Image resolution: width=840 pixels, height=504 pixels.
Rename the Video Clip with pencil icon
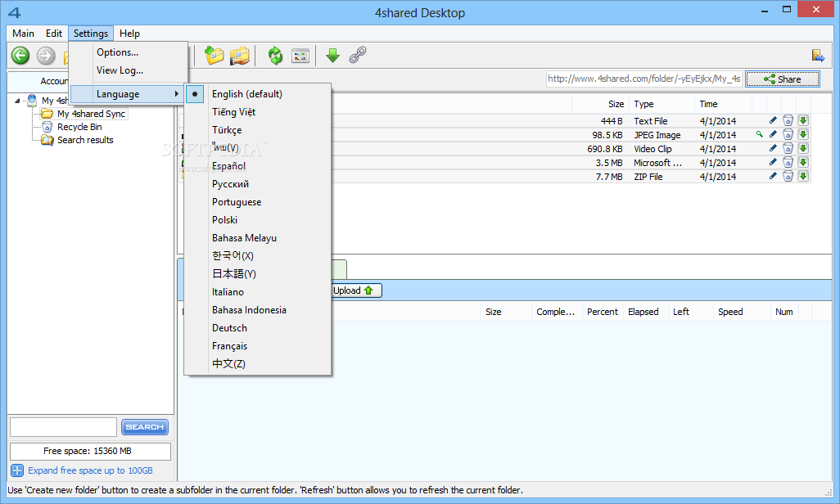773,148
